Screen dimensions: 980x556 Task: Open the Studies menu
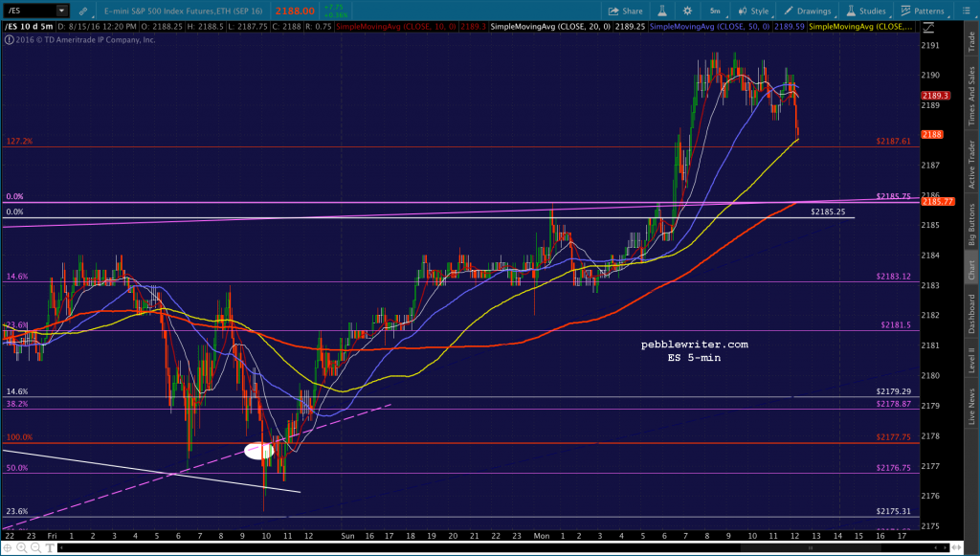(866, 11)
